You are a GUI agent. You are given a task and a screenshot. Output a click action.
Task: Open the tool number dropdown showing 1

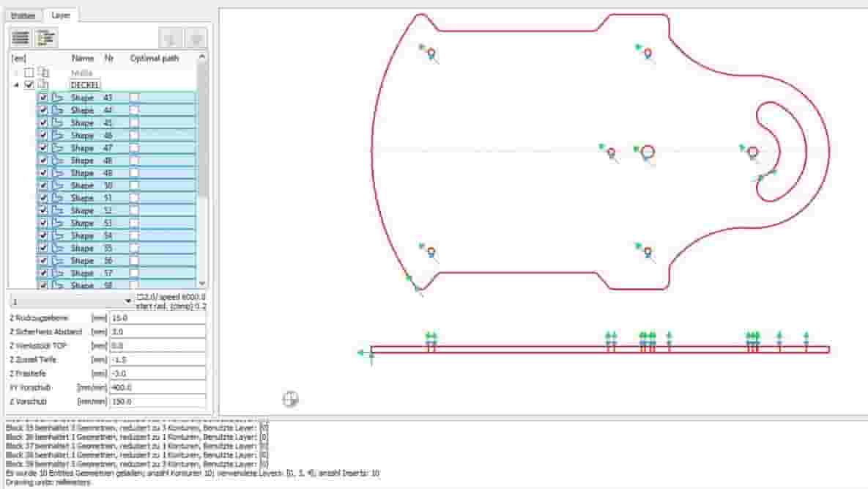pos(71,301)
